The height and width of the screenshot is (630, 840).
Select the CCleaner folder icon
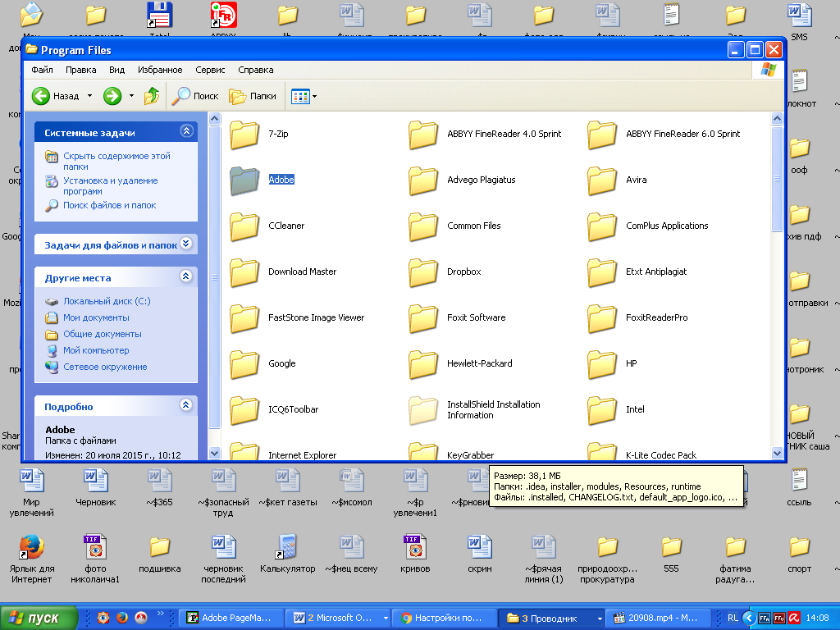(244, 226)
